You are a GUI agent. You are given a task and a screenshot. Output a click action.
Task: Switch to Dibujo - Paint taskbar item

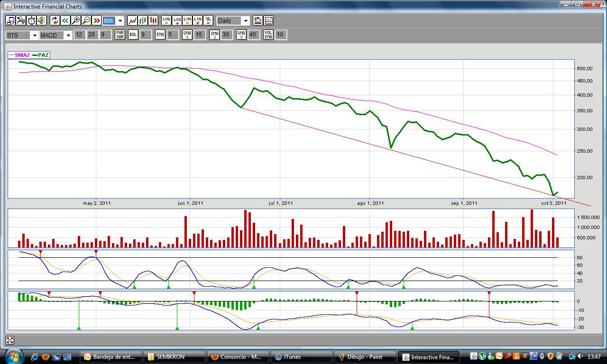(366, 357)
